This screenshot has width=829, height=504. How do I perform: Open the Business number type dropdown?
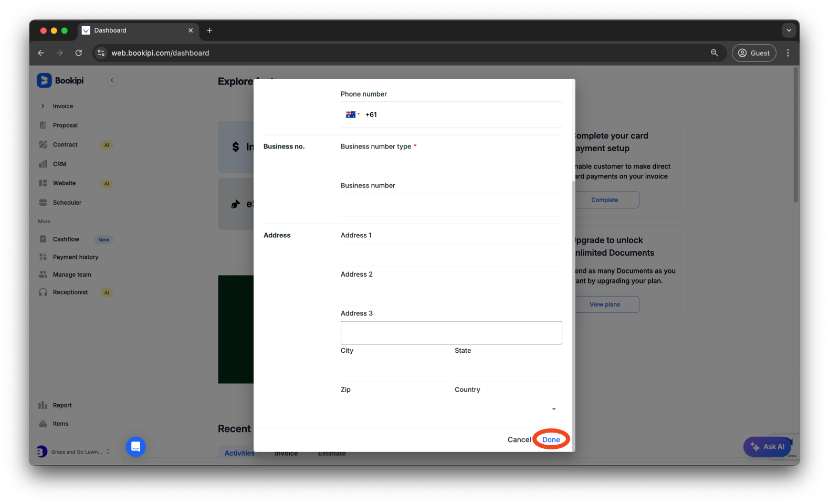coord(451,166)
